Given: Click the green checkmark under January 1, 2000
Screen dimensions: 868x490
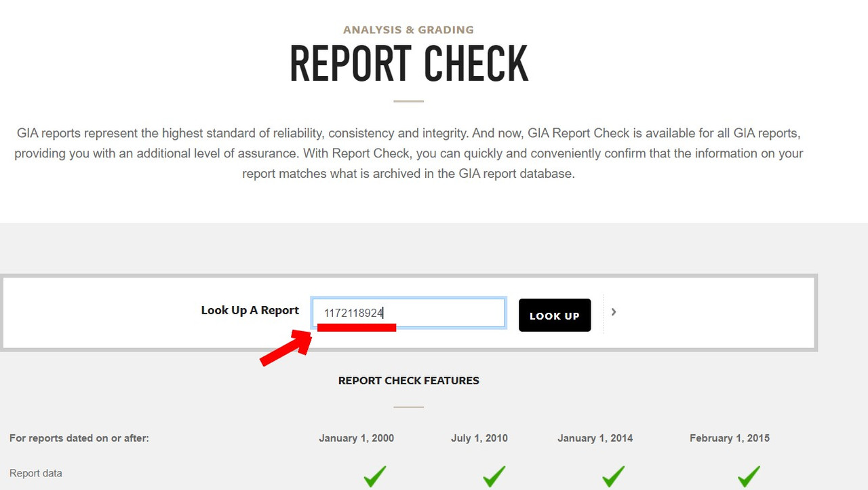Looking at the screenshot, I should (375, 476).
